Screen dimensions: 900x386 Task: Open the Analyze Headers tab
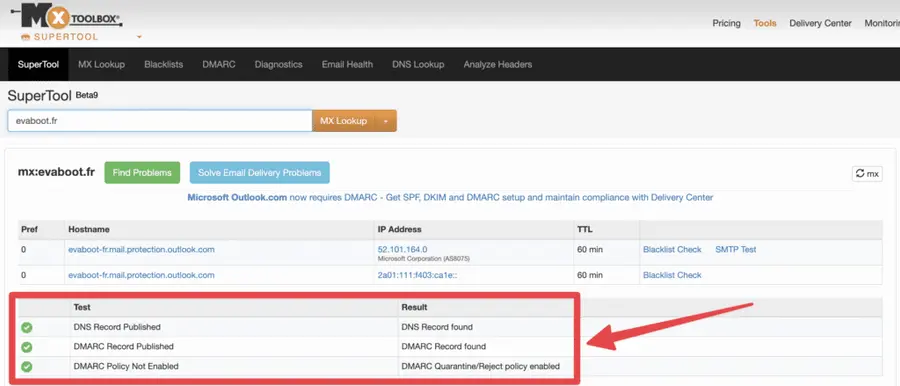point(498,64)
